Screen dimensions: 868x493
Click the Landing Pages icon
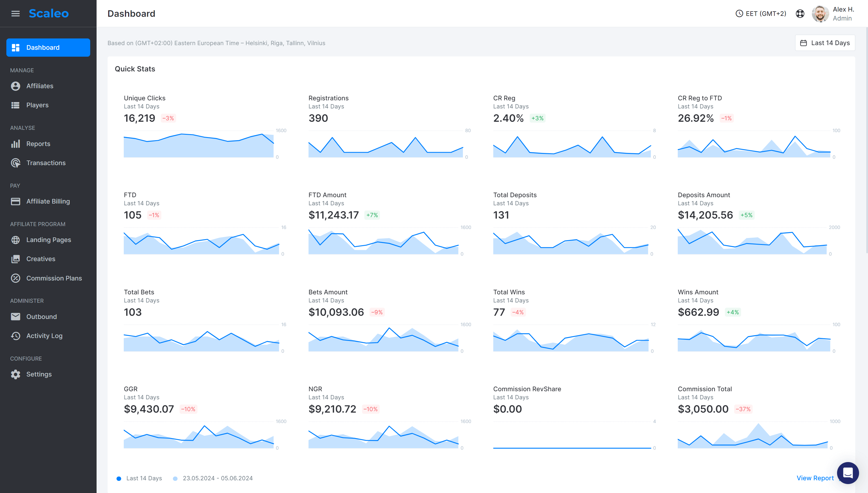click(x=15, y=240)
